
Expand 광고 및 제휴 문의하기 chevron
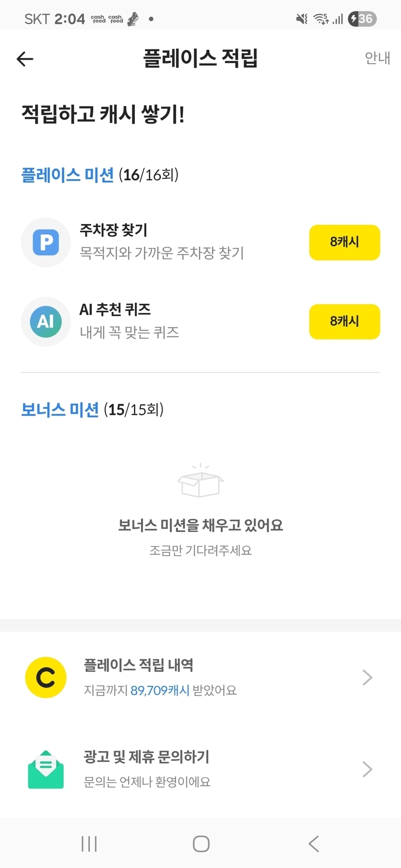click(x=367, y=769)
